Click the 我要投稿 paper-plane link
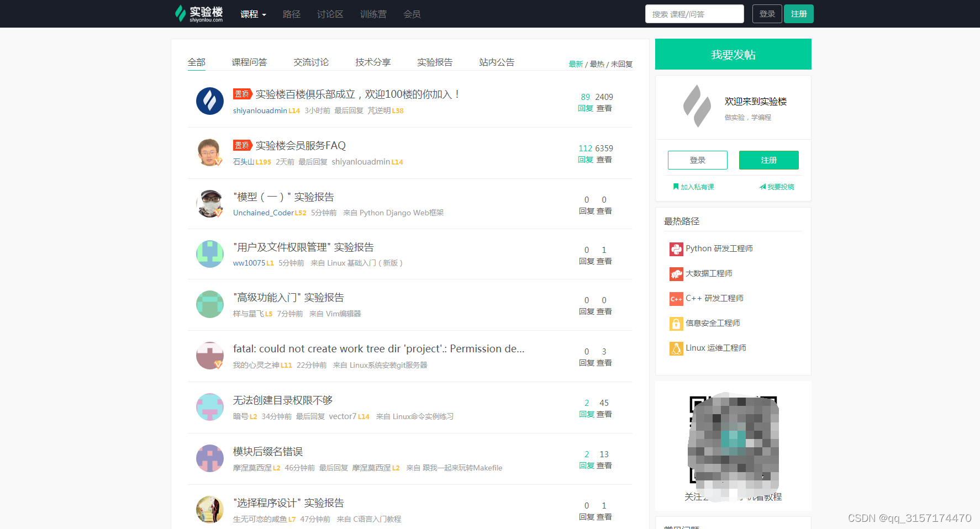This screenshot has height=529, width=980. click(777, 187)
